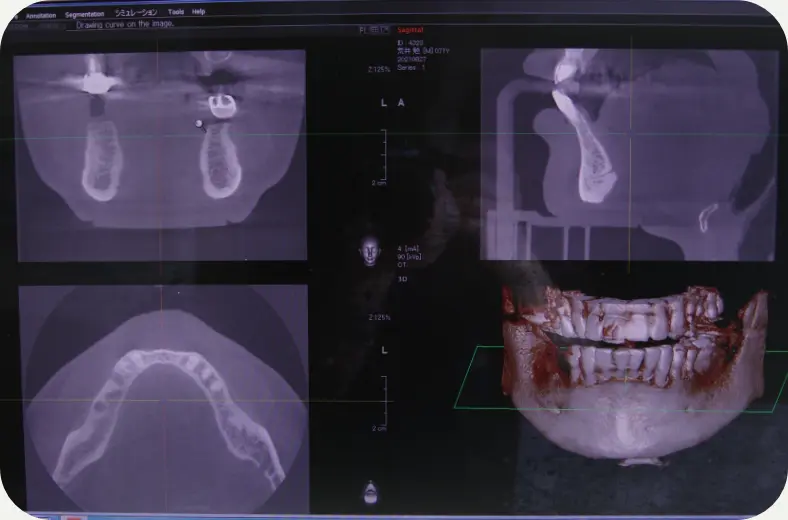Screen dimensions: 788x520
Task: Click the '90 [kVp]' exposure text
Action: 409,257
